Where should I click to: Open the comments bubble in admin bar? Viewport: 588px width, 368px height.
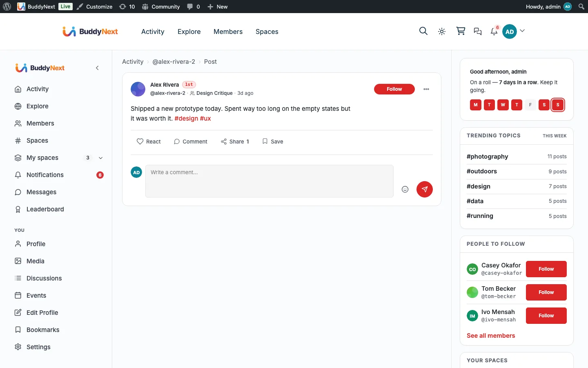tap(194, 7)
